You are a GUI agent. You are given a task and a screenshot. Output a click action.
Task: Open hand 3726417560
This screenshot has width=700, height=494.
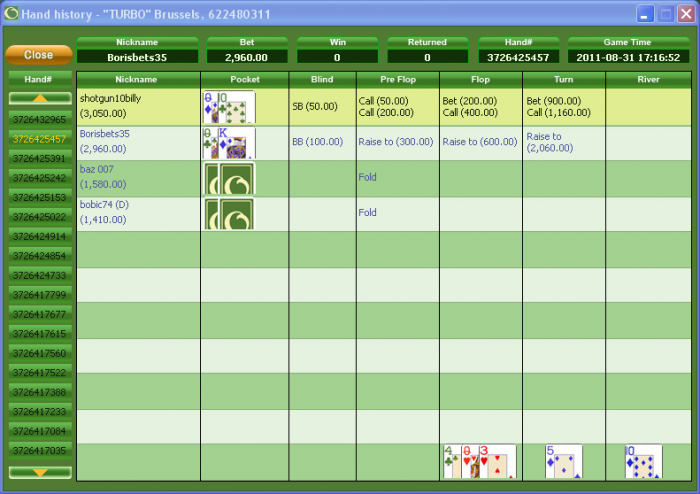40,353
